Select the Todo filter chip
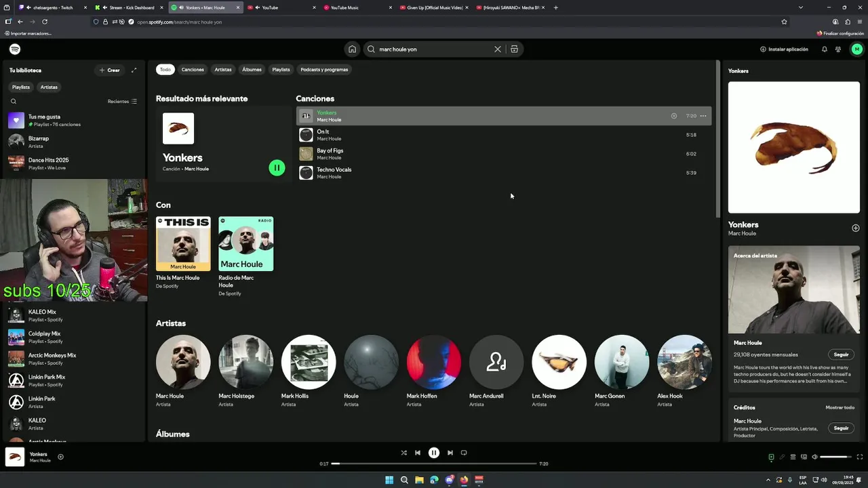The image size is (868, 488). point(165,69)
